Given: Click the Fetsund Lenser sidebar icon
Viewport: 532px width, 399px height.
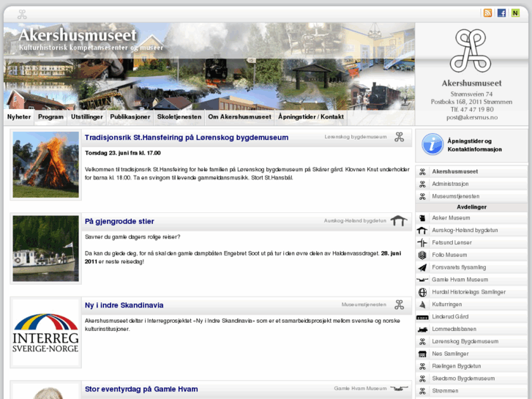Looking at the screenshot, I should [x=422, y=243].
